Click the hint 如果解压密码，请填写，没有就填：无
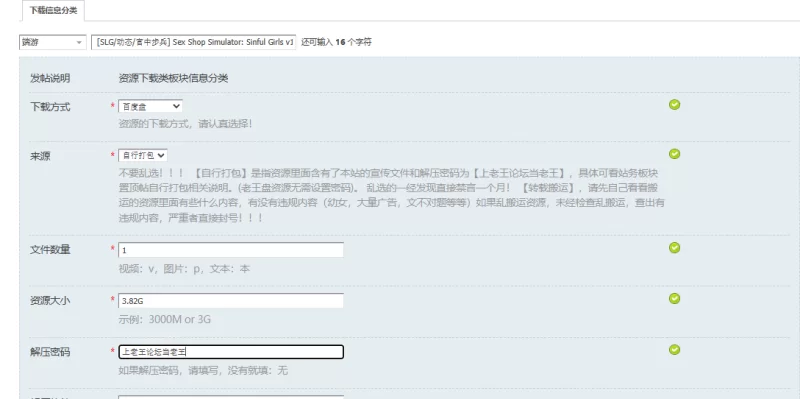 [x=203, y=371]
